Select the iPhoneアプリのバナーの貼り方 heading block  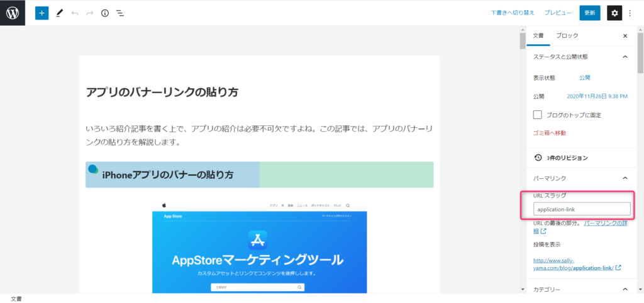click(260, 174)
